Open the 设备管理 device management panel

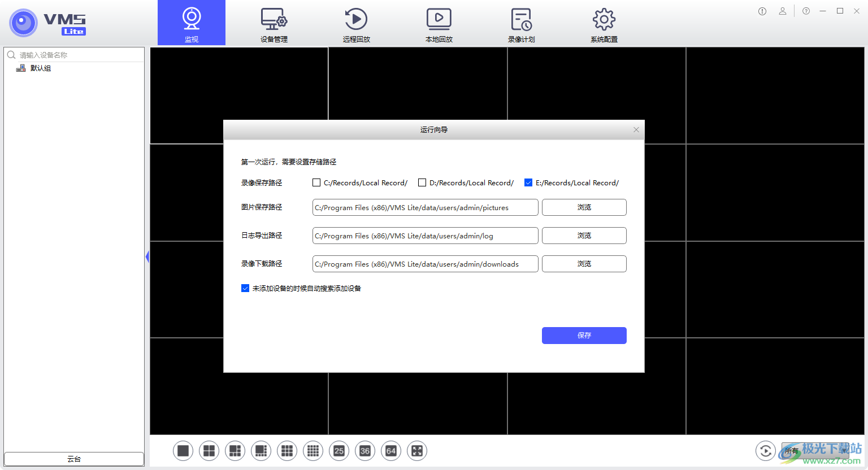point(274,23)
